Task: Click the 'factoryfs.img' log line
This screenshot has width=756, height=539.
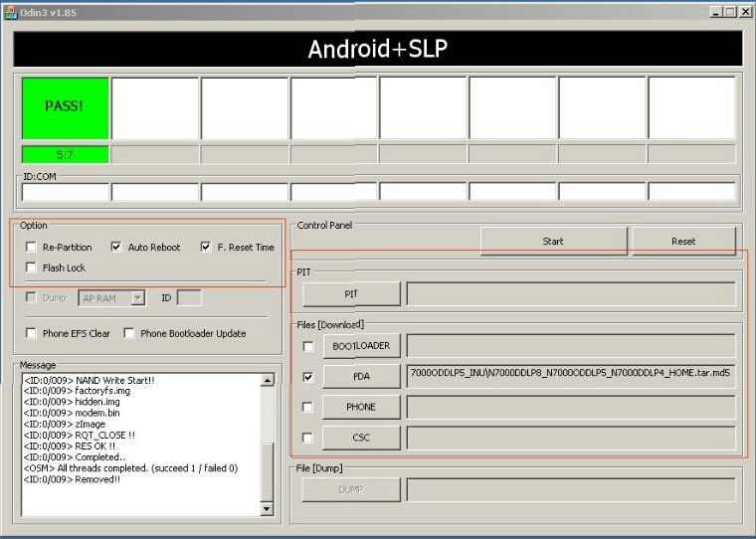Action: point(77,391)
